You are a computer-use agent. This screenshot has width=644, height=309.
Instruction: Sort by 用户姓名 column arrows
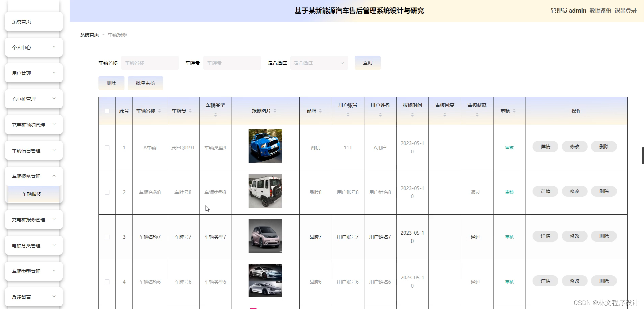click(x=380, y=115)
